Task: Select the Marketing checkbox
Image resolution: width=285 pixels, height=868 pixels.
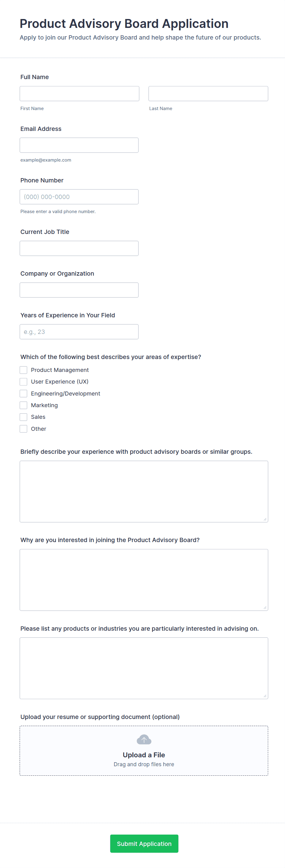Action: (x=24, y=405)
